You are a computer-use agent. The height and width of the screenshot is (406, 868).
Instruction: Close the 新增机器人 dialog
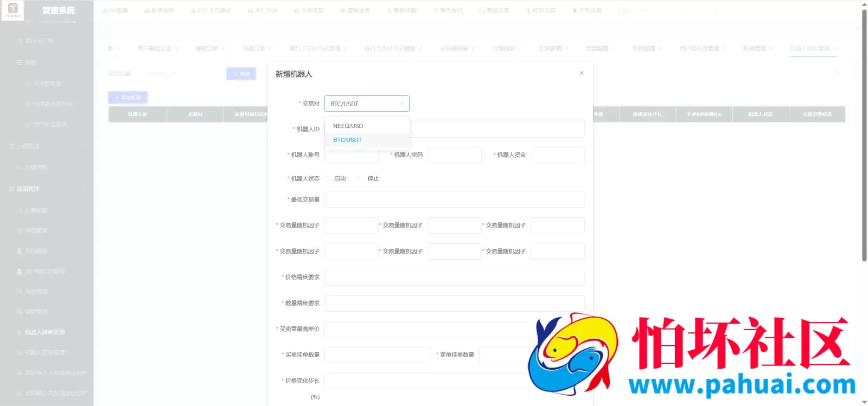(582, 73)
